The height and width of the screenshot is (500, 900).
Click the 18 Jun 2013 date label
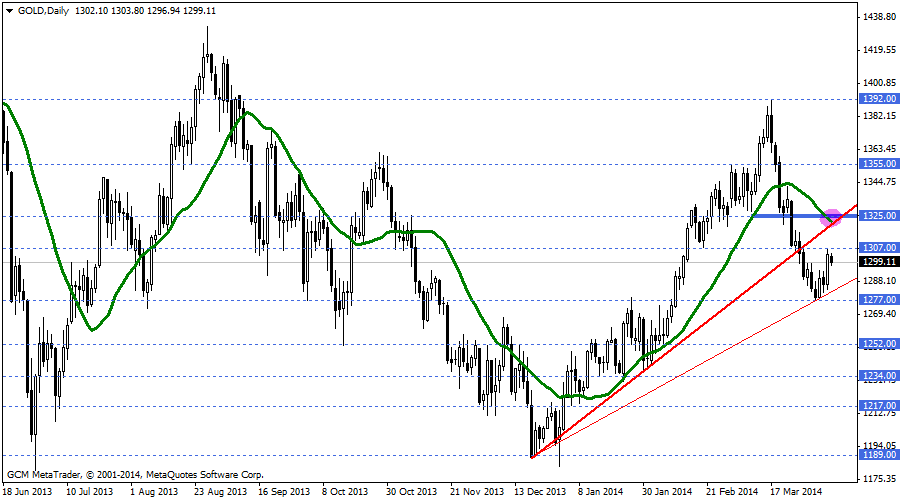(x=27, y=492)
